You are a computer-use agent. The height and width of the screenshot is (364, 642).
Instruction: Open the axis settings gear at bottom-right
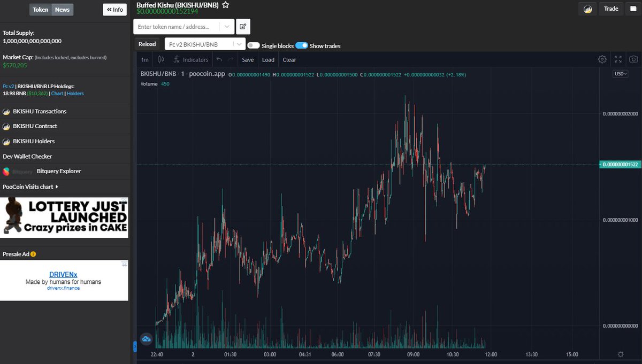pos(620,354)
